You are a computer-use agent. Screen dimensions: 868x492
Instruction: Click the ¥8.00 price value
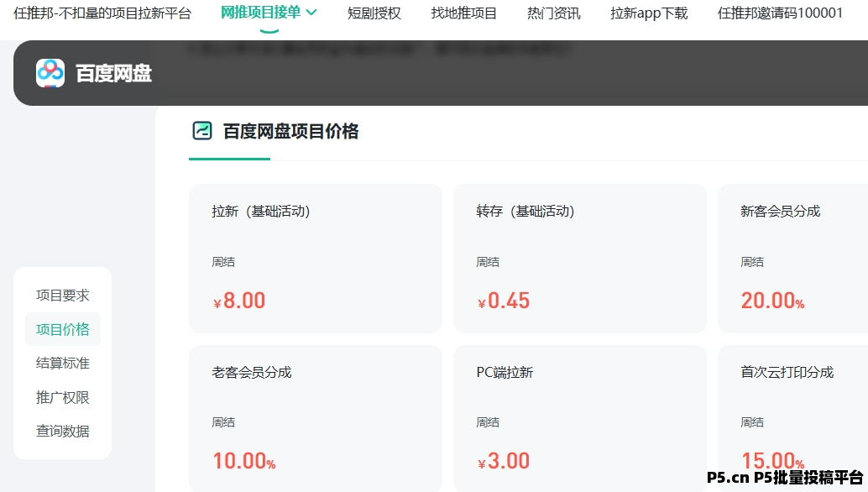(x=239, y=301)
